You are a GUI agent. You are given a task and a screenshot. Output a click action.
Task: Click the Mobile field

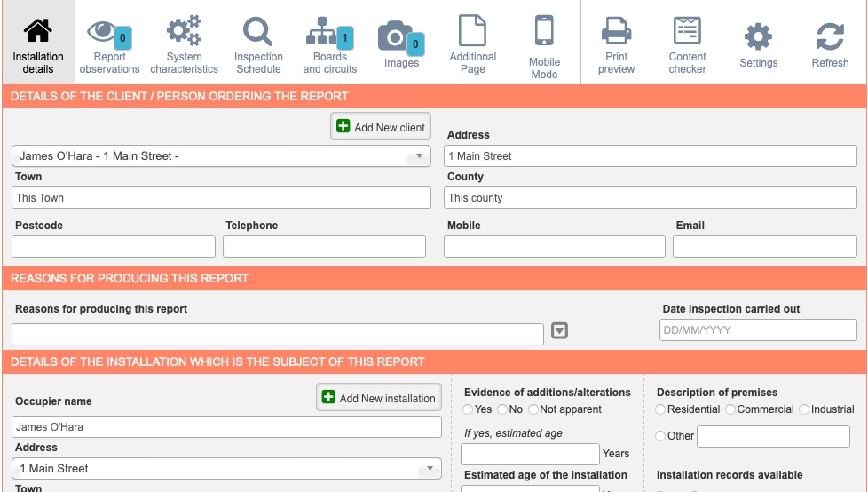554,247
